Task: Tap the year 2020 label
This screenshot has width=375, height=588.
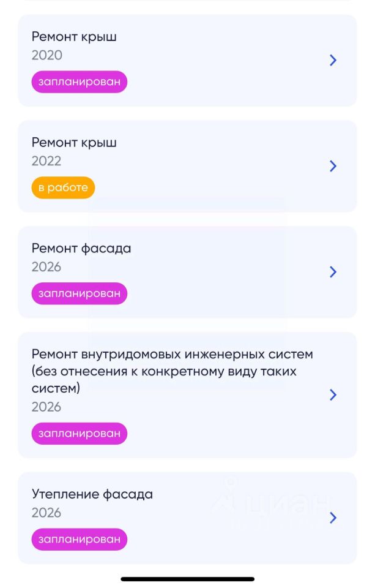Action: [47, 55]
